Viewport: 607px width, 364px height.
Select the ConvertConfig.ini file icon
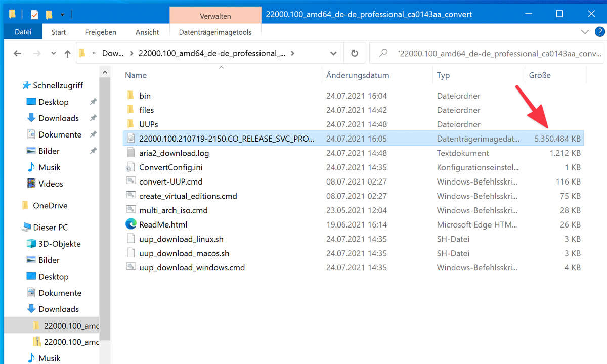131,167
